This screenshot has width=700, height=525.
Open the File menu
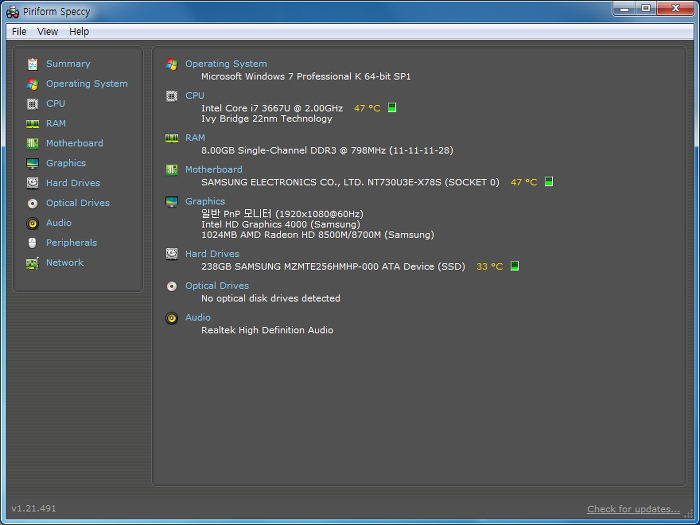coord(19,32)
